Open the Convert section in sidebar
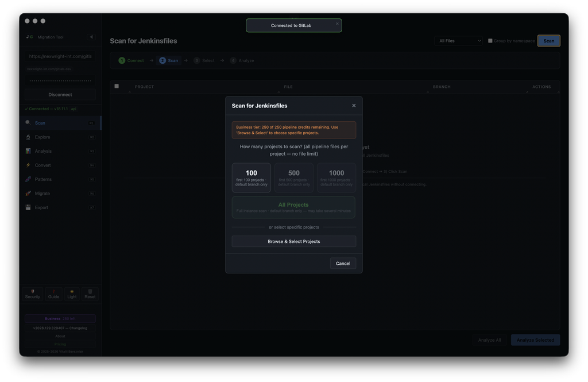This screenshot has width=588, height=382. [x=60, y=165]
